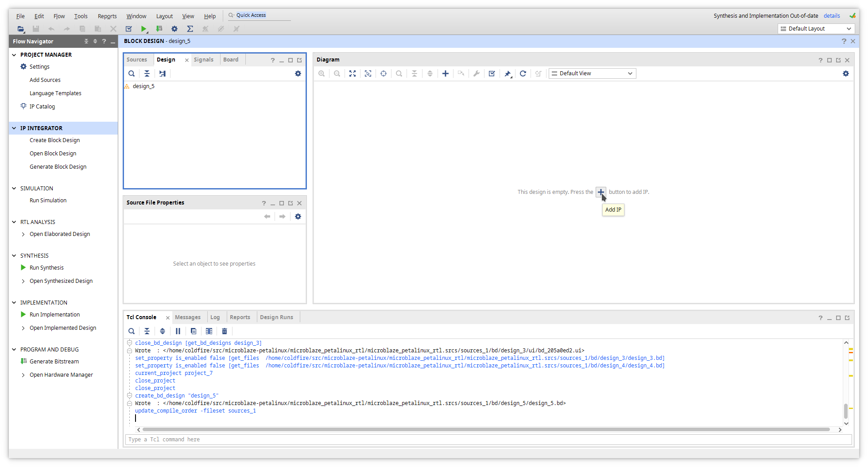Switch to the Board tab
The width and height of the screenshot is (868, 467).
[231, 60]
